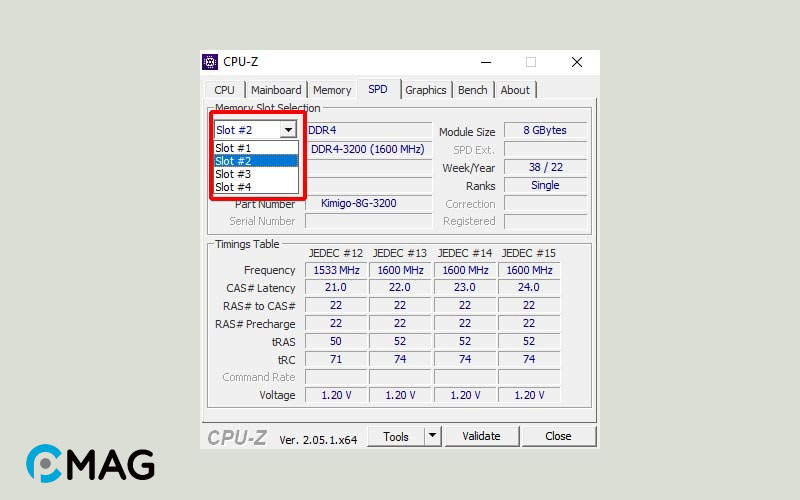Click JEDEC #12 column header
This screenshot has height=500, width=800.
[x=336, y=253]
